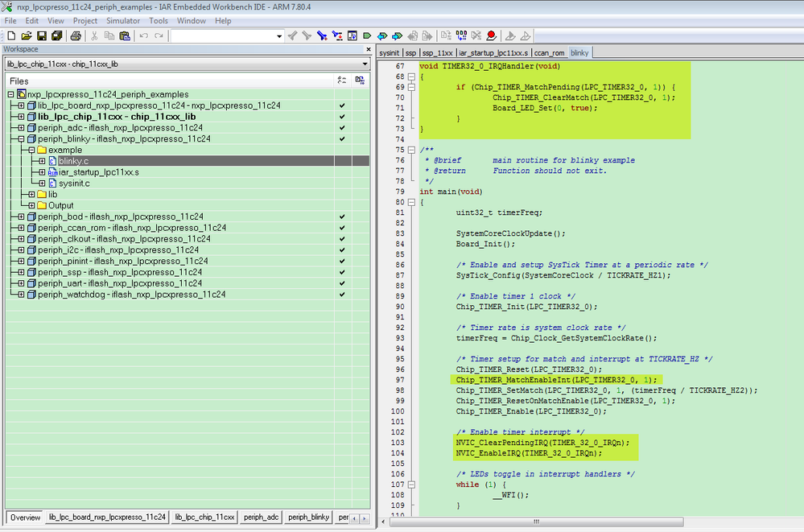Expand the lib folder under periph_blinky
Screen dimensions: 804x532
tap(32, 195)
